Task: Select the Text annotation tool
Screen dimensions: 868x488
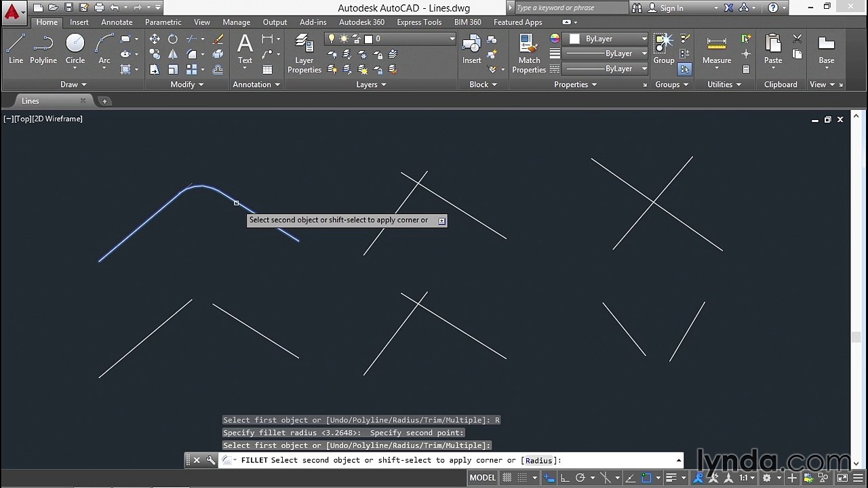Action: coord(245,49)
